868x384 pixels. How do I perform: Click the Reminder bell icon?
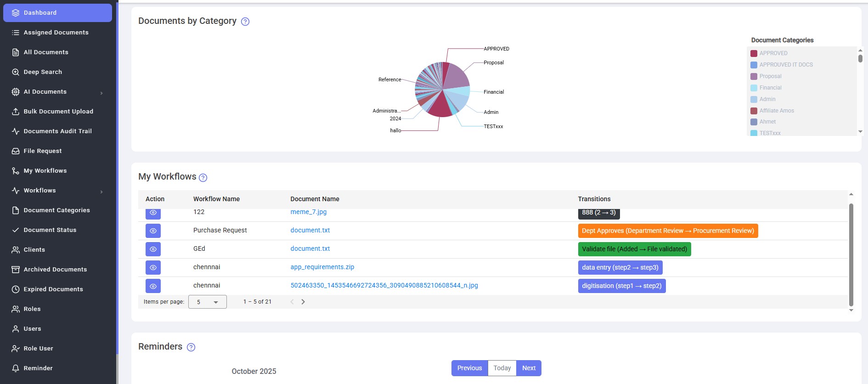pos(16,368)
